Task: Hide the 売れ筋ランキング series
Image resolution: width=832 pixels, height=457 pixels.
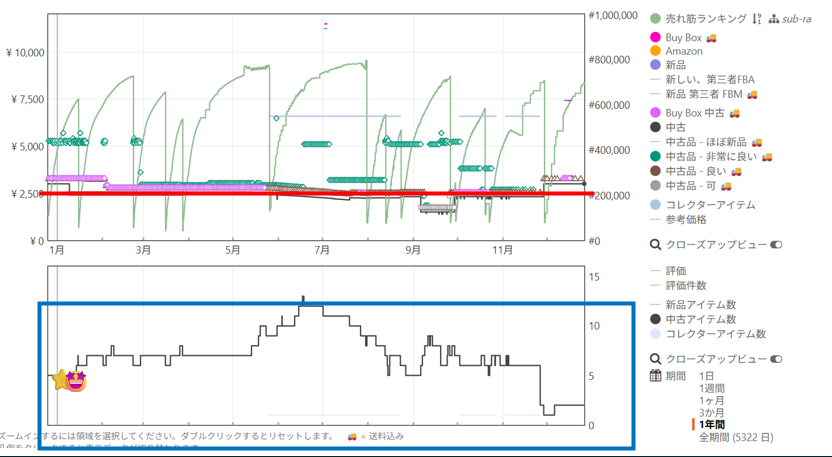Action: click(x=706, y=18)
